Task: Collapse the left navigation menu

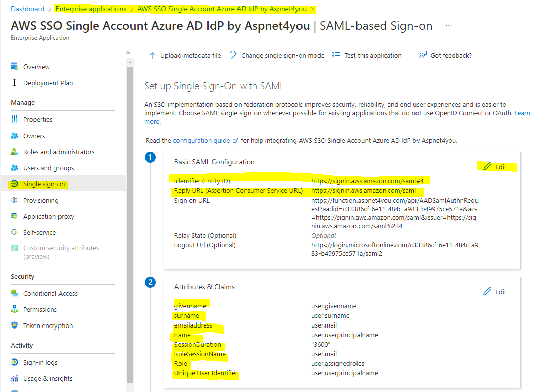Action: pyautogui.click(x=128, y=52)
